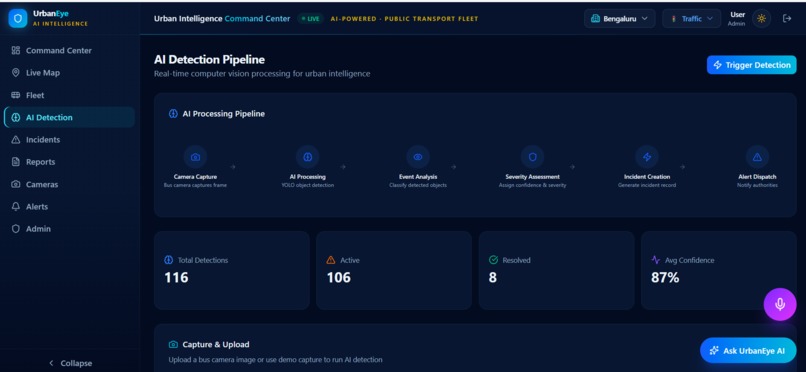Open Cameras menu item

click(69, 184)
